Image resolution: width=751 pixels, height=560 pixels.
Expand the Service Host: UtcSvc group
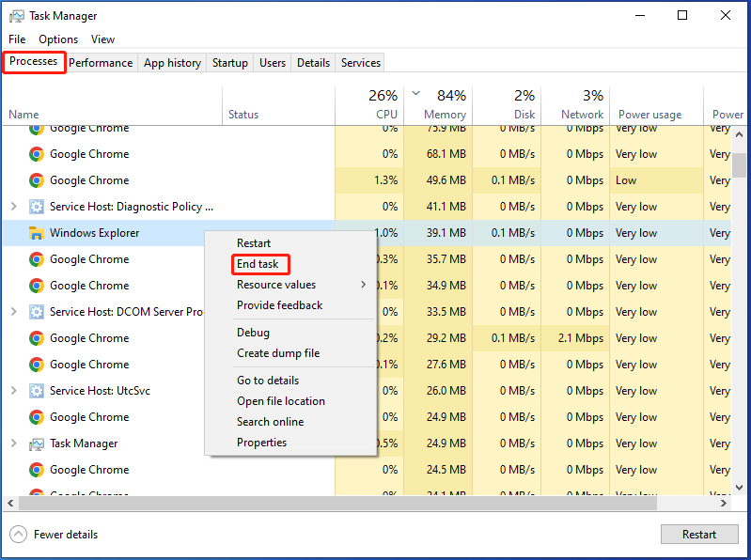(14, 391)
